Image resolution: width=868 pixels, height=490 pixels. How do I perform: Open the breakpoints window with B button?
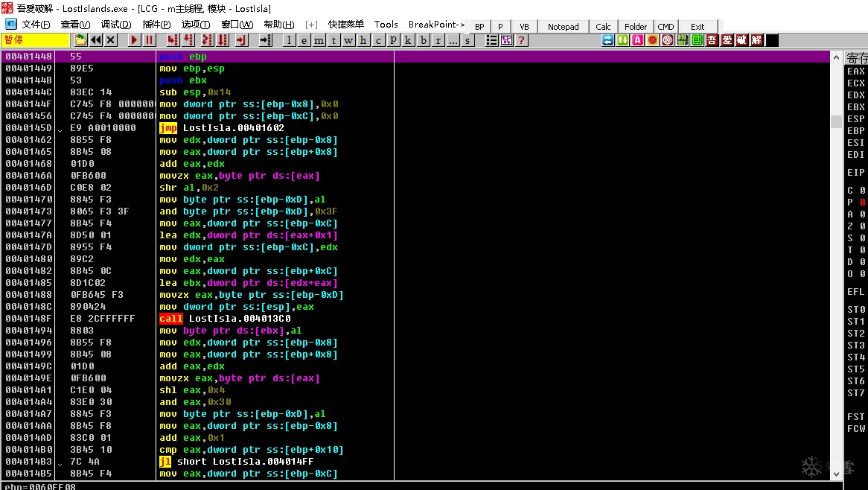click(x=424, y=40)
